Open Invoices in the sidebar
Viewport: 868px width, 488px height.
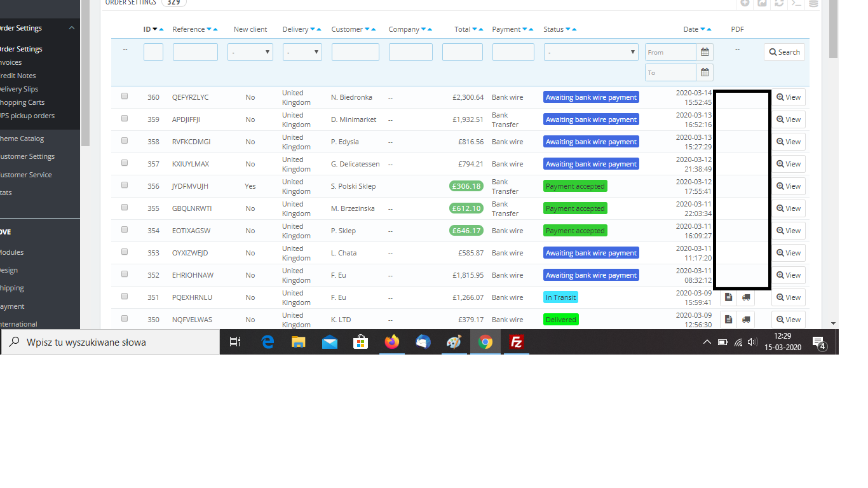10,62
